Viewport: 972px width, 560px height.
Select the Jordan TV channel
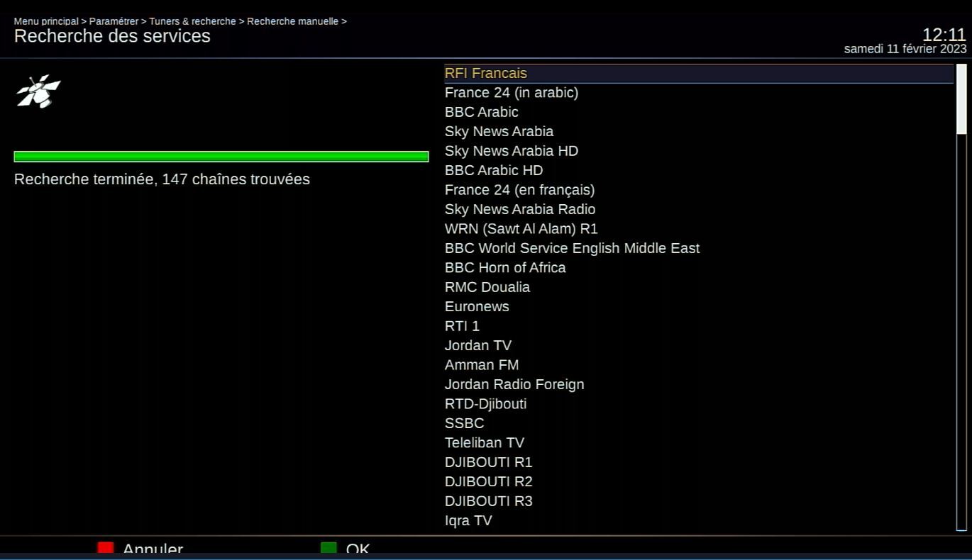click(x=699, y=346)
